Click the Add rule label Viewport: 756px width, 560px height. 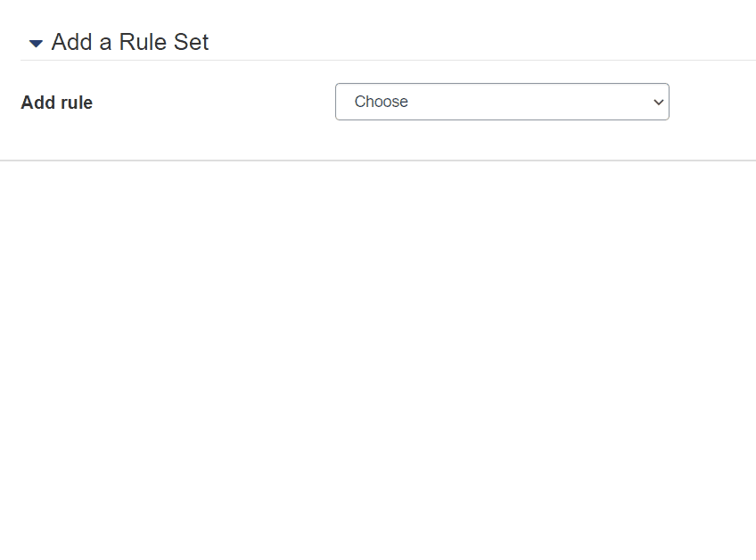57,103
